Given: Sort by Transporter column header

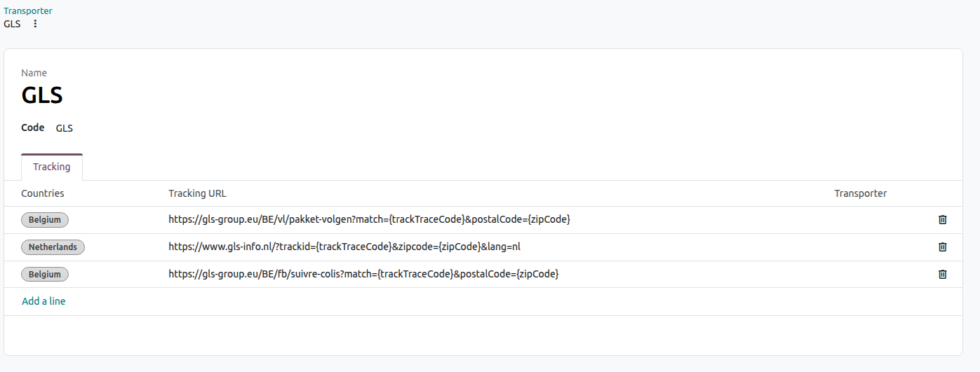Looking at the screenshot, I should 861,193.
